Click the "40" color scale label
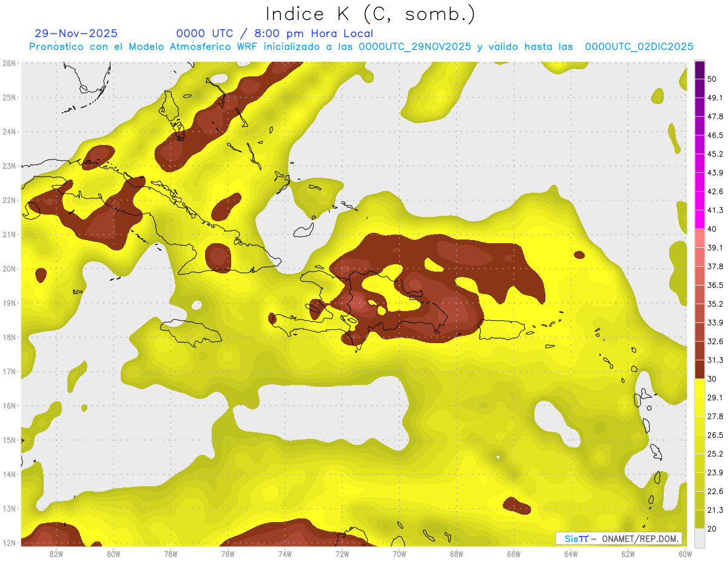Viewport: 728px width, 562px height. pyautogui.click(x=712, y=229)
